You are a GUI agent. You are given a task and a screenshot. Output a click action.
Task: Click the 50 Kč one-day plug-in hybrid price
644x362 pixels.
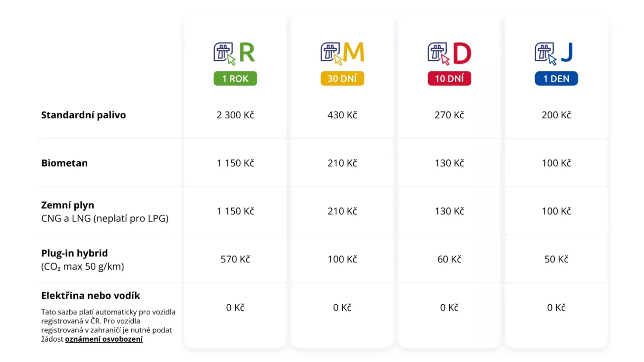coord(556,259)
